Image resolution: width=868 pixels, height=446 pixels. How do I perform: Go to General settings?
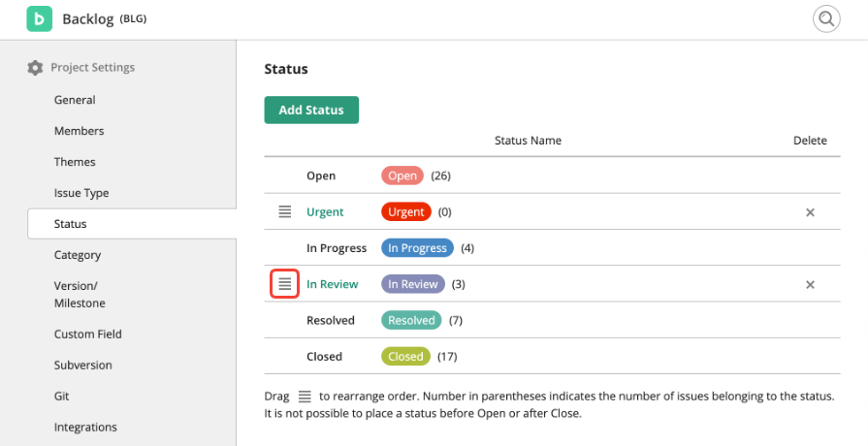pos(75,100)
